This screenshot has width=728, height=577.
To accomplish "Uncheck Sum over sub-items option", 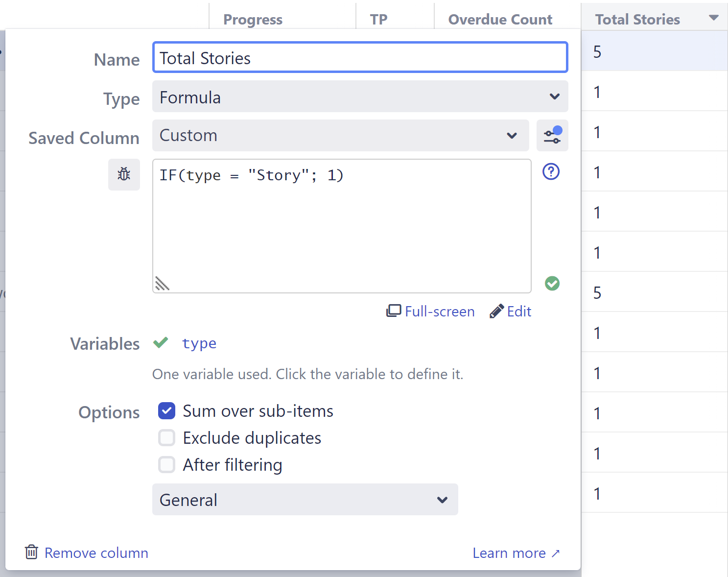I will point(167,411).
